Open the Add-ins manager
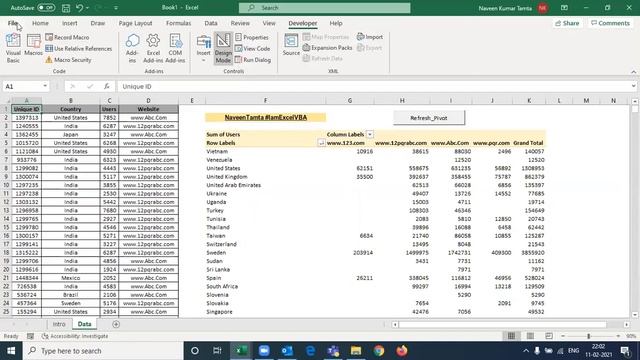This screenshot has height=360, width=640. tap(132, 48)
